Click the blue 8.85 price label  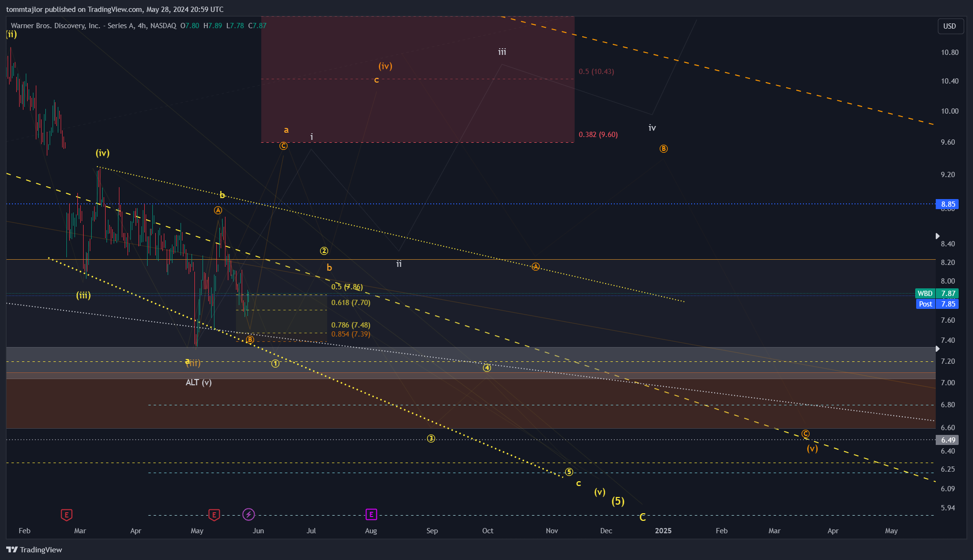(x=948, y=204)
